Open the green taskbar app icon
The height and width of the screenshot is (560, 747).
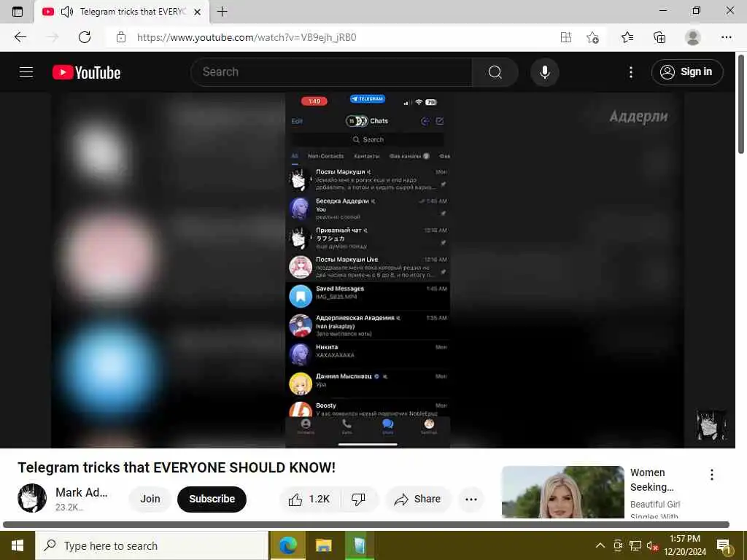coord(359,545)
